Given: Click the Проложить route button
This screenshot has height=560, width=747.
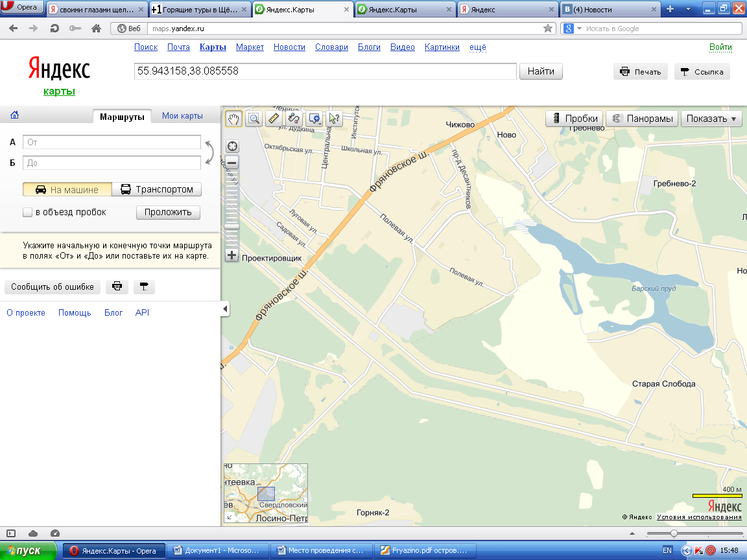Looking at the screenshot, I should coord(168,213).
